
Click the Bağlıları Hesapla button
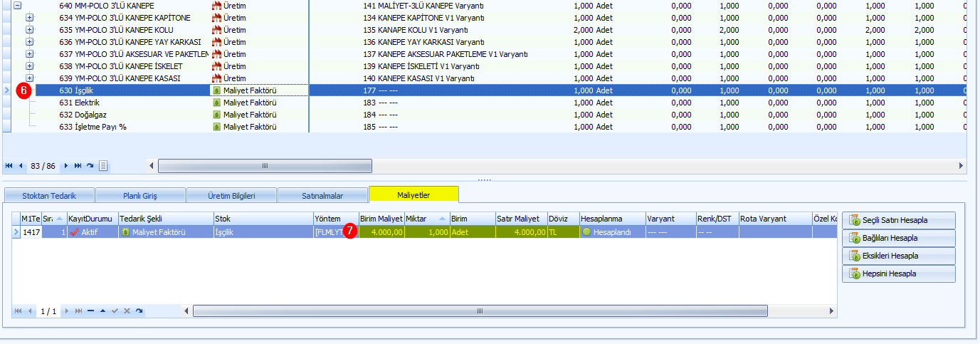899,238
